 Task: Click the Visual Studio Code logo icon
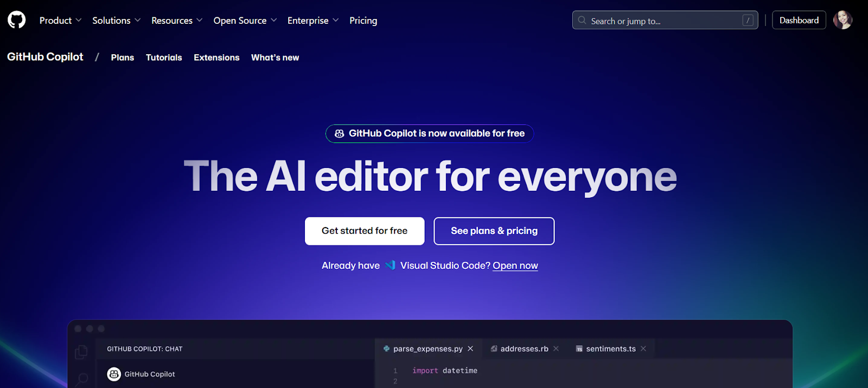(x=390, y=265)
